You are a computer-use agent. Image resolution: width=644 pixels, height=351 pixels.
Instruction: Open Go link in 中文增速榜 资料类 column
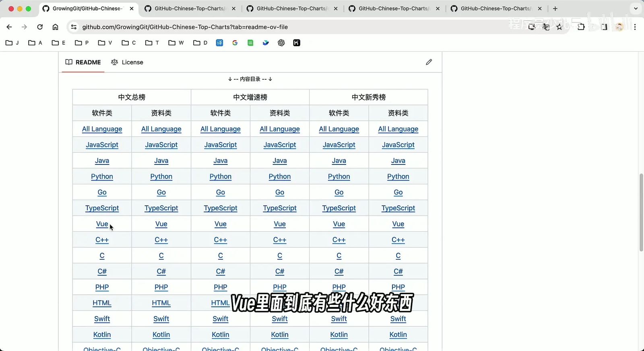click(280, 192)
